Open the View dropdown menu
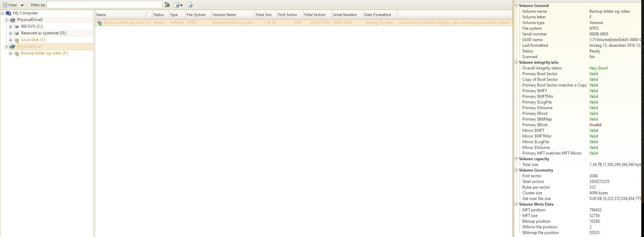The height and width of the screenshot is (237, 644). click(x=13, y=5)
